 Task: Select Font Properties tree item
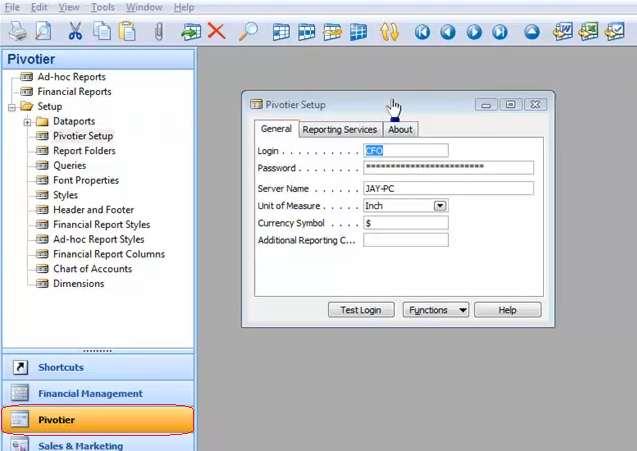(x=86, y=180)
